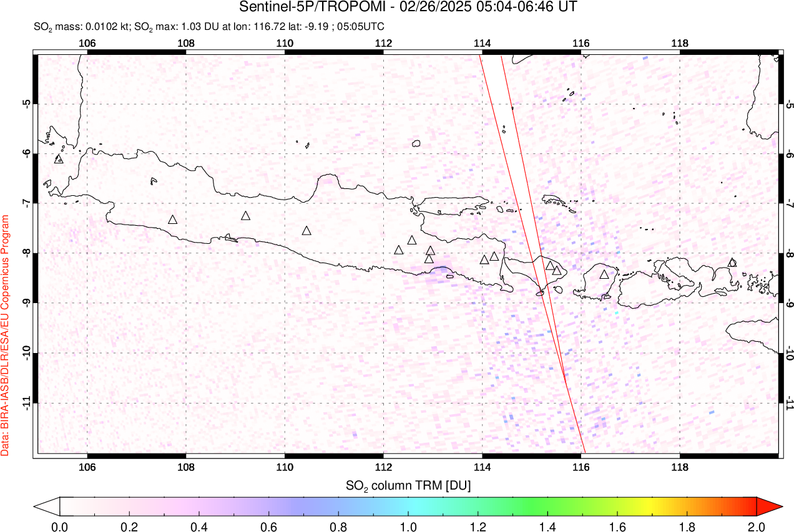
Task: Click the red right arrow of the colorbar
Action: (x=769, y=506)
